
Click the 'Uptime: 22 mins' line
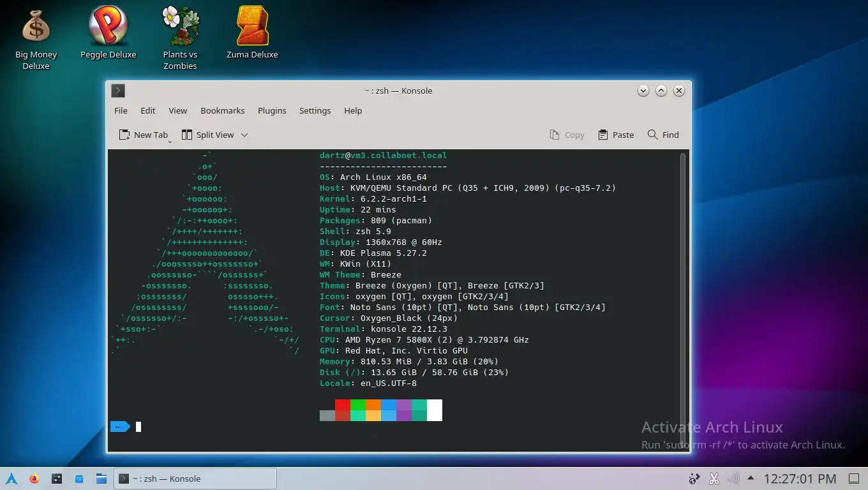358,209
